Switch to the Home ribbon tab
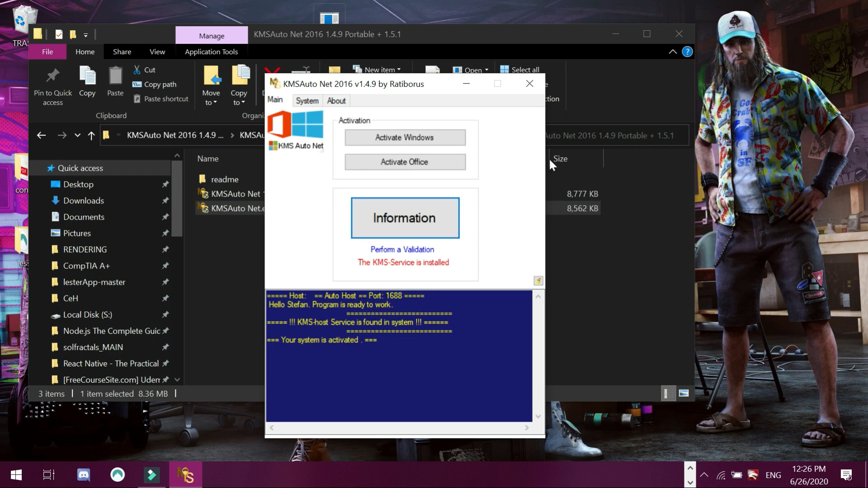868x488 pixels. tap(85, 52)
